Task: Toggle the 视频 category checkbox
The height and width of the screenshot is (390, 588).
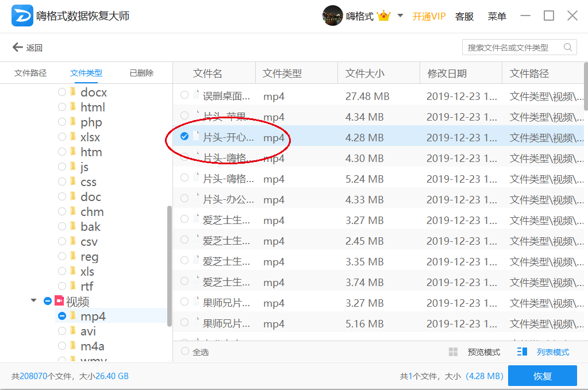Action: pos(47,301)
